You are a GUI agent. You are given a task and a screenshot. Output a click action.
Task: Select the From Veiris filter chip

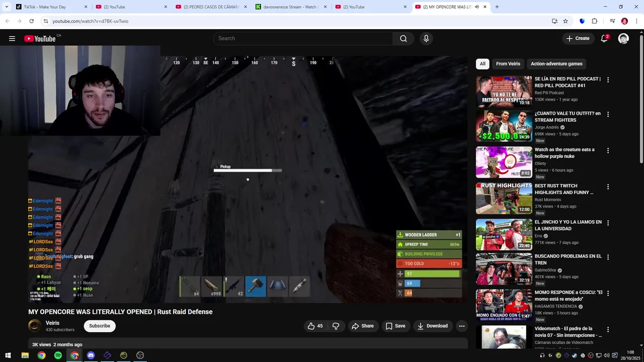[508, 64]
